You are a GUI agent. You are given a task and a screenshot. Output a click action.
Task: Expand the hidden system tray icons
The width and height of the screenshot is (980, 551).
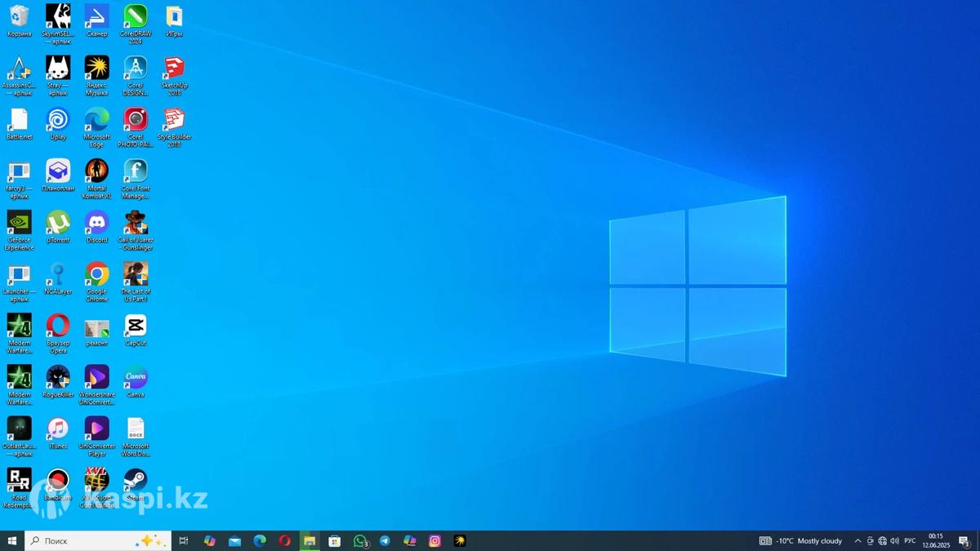coord(857,541)
